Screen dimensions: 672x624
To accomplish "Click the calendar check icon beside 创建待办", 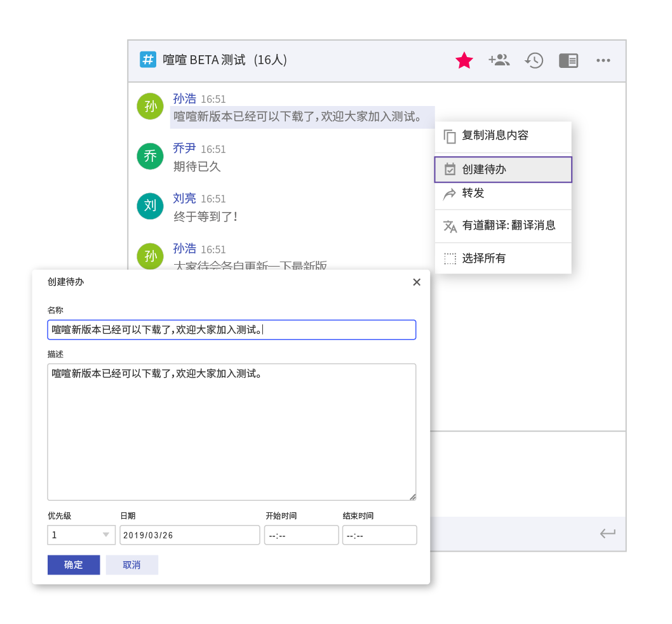I will (x=450, y=169).
